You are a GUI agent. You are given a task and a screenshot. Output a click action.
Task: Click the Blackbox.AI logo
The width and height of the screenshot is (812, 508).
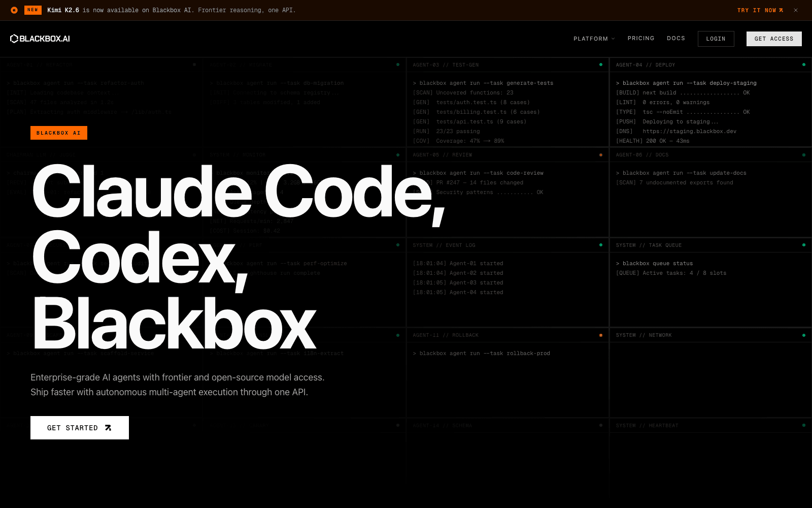tap(40, 39)
